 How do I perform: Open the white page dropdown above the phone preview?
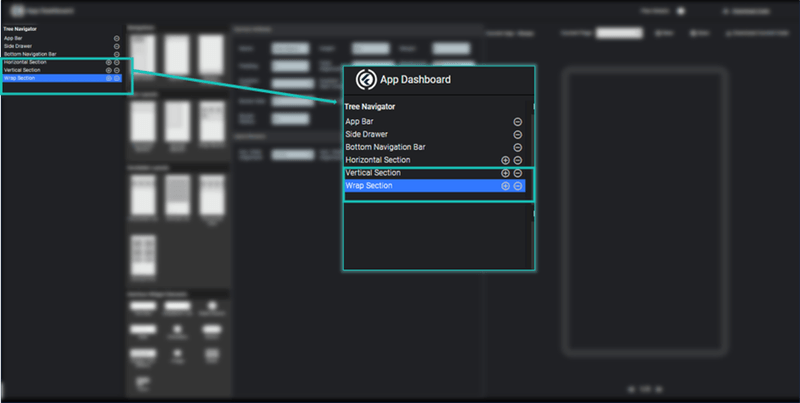619,33
